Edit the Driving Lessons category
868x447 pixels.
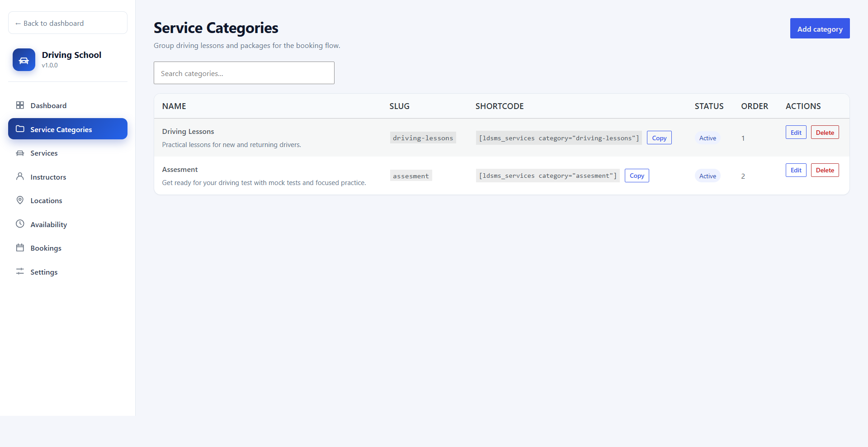796,132
